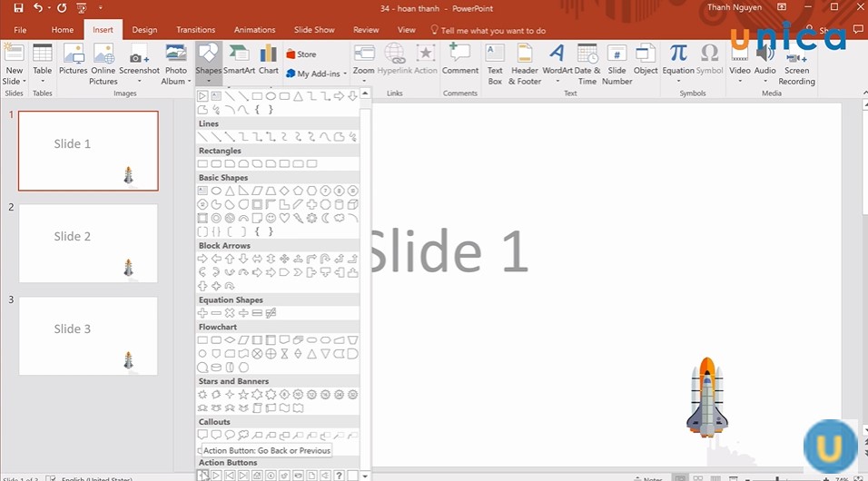The width and height of the screenshot is (868, 481).
Task: Insert the Cube basic shape
Action: [x=352, y=204]
